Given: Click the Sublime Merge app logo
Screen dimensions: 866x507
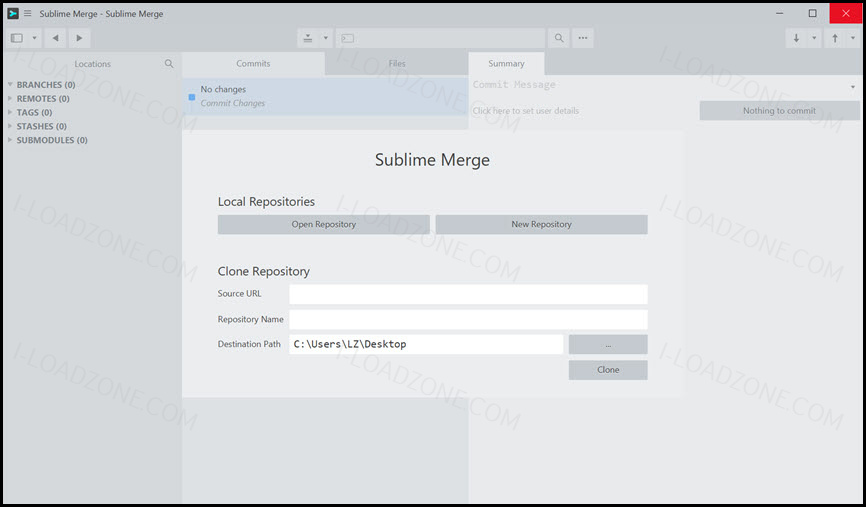Looking at the screenshot, I should tap(13, 13).
